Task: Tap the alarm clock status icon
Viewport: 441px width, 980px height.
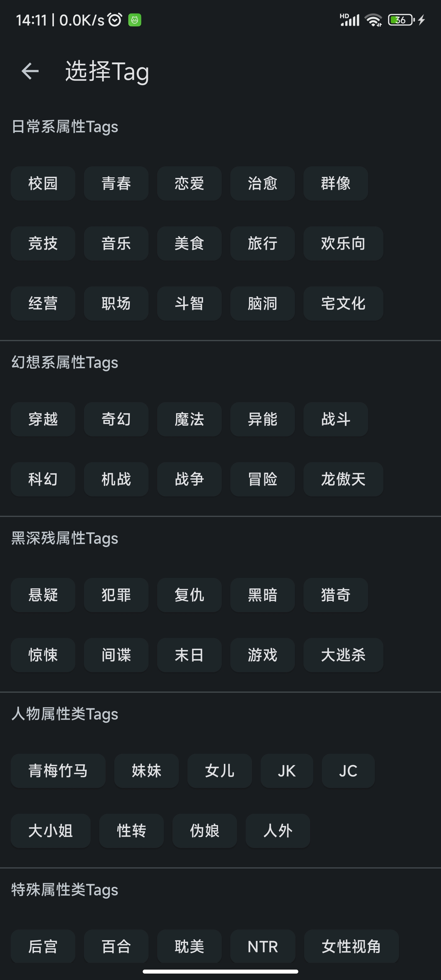Action: tap(115, 20)
